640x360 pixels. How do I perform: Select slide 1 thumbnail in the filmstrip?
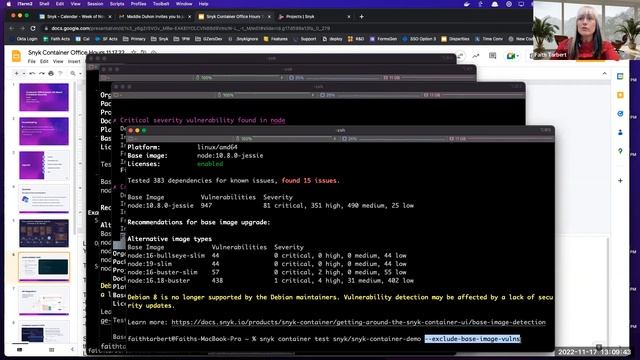[44, 97]
